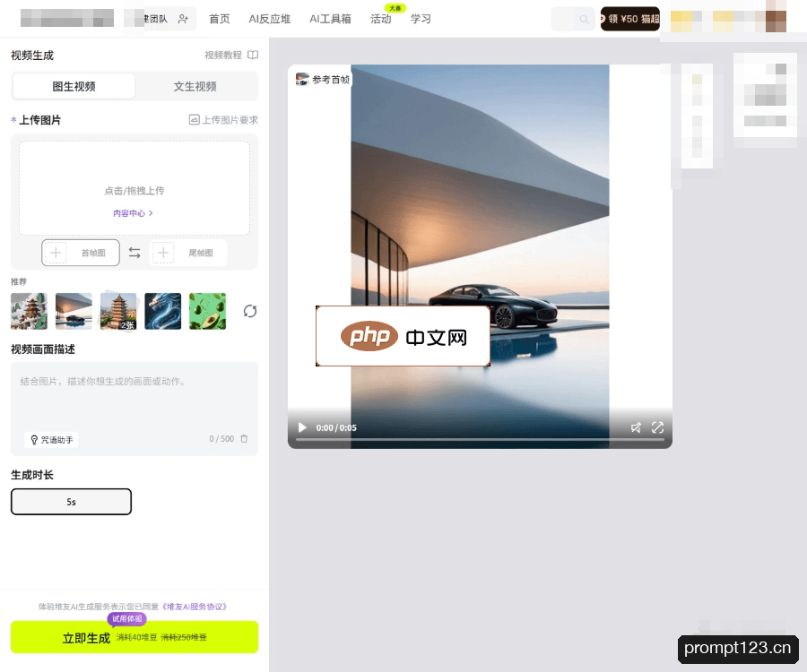
Task: Click the 参考首帧 reference frame label
Action: (x=323, y=80)
